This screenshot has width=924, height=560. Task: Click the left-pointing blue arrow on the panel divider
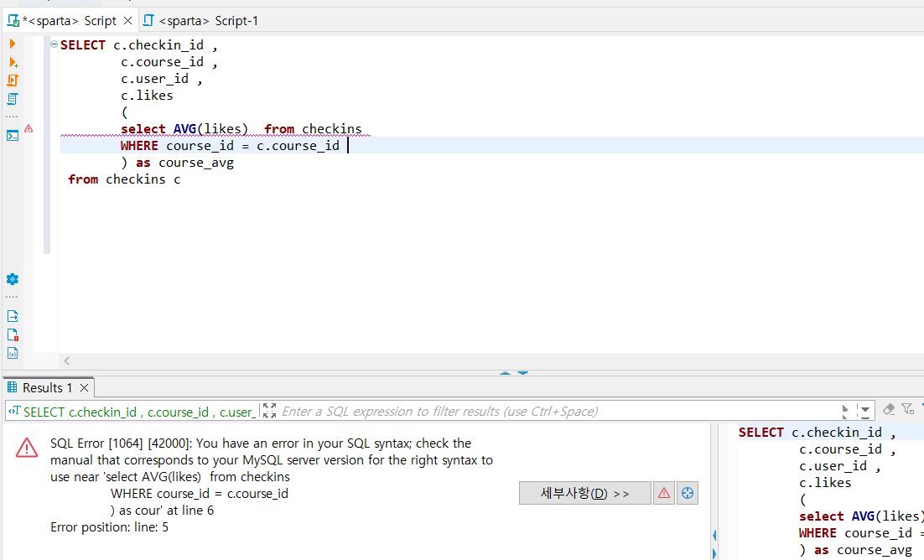pyautogui.click(x=714, y=535)
